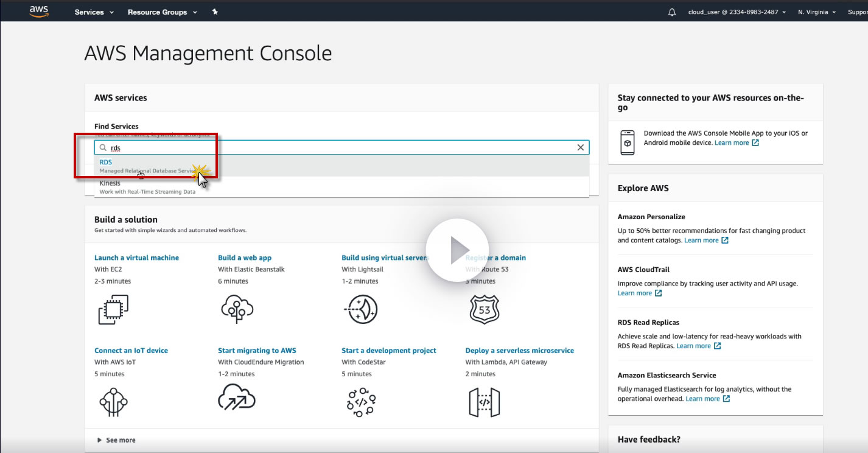Click the AWS IoT icon

114,402
